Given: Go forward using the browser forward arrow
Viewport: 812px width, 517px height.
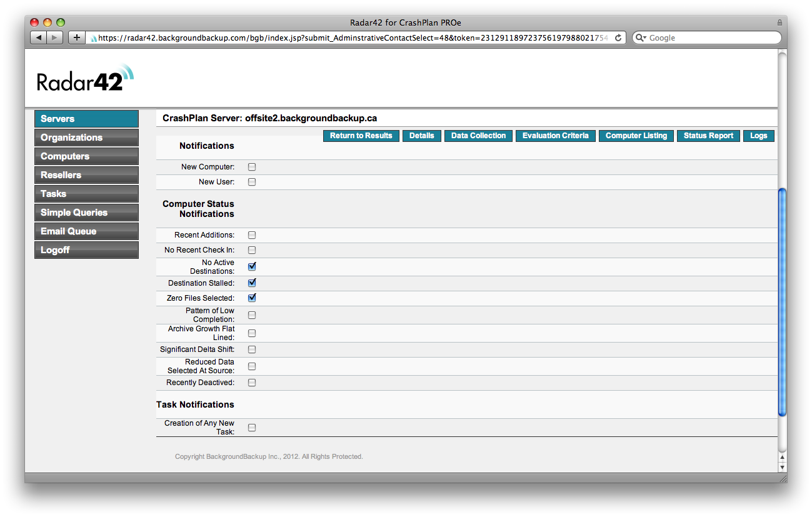Looking at the screenshot, I should tap(55, 38).
